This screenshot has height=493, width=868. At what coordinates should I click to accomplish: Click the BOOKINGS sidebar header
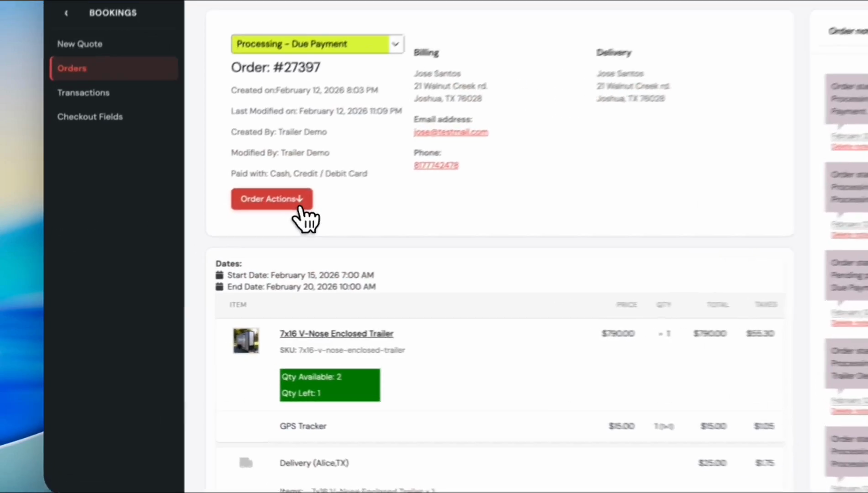113,13
